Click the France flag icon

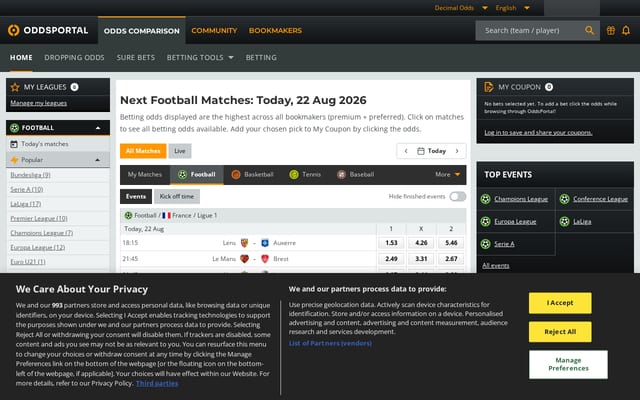coord(166,215)
